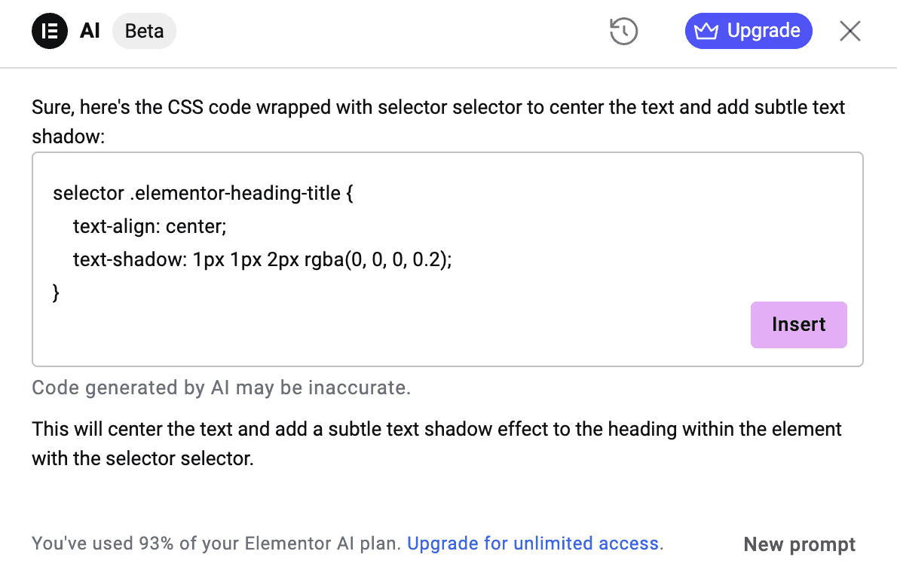Click the Elementor logo icon
Viewport: 897px width, 588px height.
click(x=50, y=31)
